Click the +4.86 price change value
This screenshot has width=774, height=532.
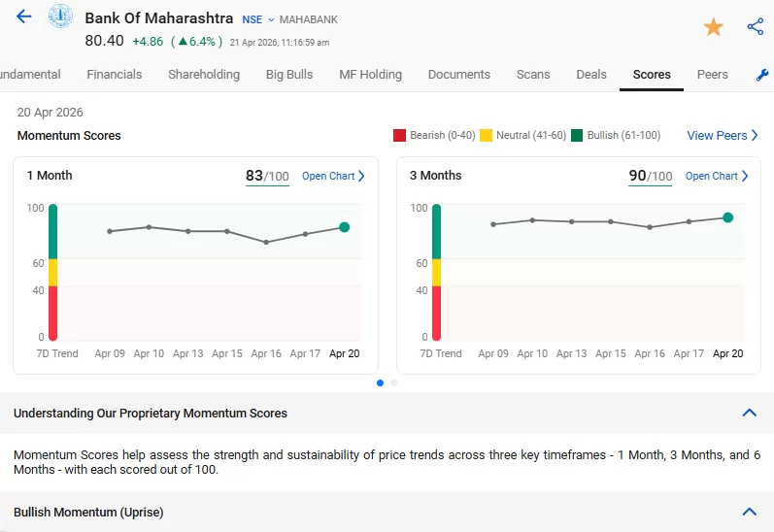148,42
